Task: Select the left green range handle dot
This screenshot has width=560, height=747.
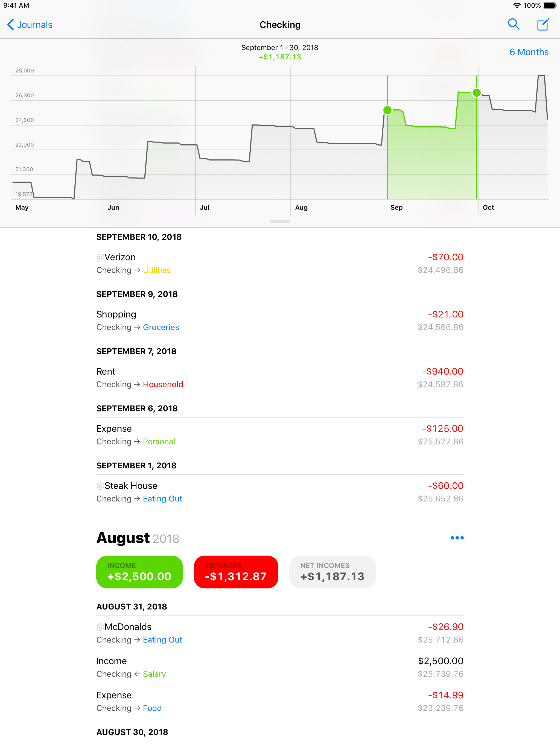Action: point(387,110)
